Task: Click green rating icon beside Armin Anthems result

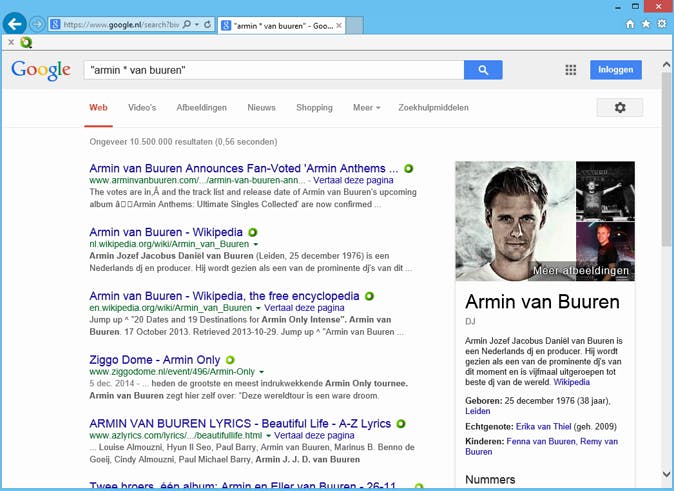Action: (408, 169)
